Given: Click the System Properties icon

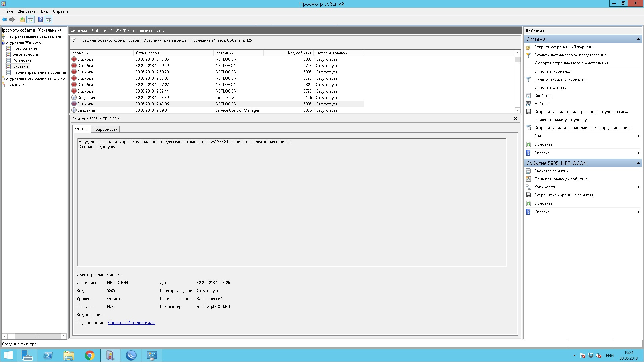Looking at the screenshot, I should click(528, 96).
